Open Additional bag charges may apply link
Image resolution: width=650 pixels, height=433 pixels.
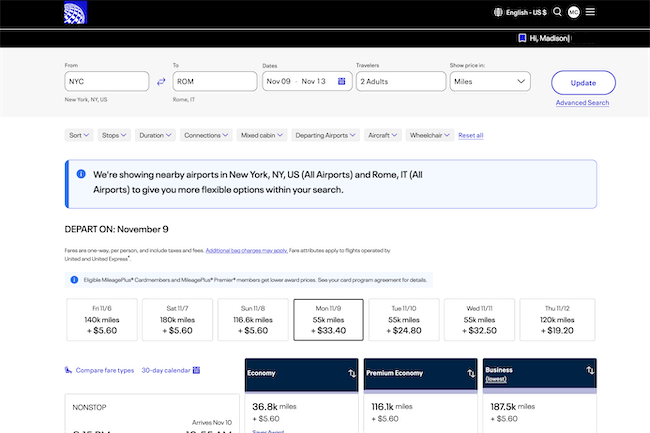(247, 250)
